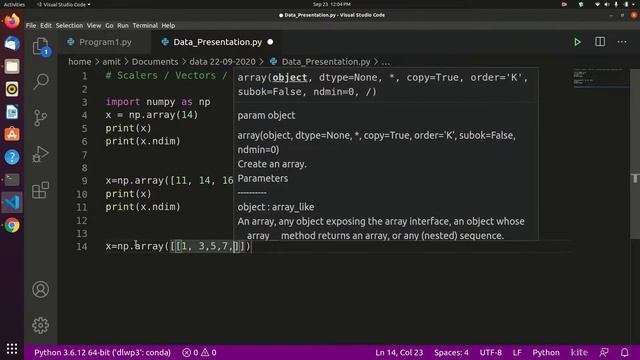Open the Run and Debug view
The height and width of the screenshot is (360, 640).
tap(40, 154)
